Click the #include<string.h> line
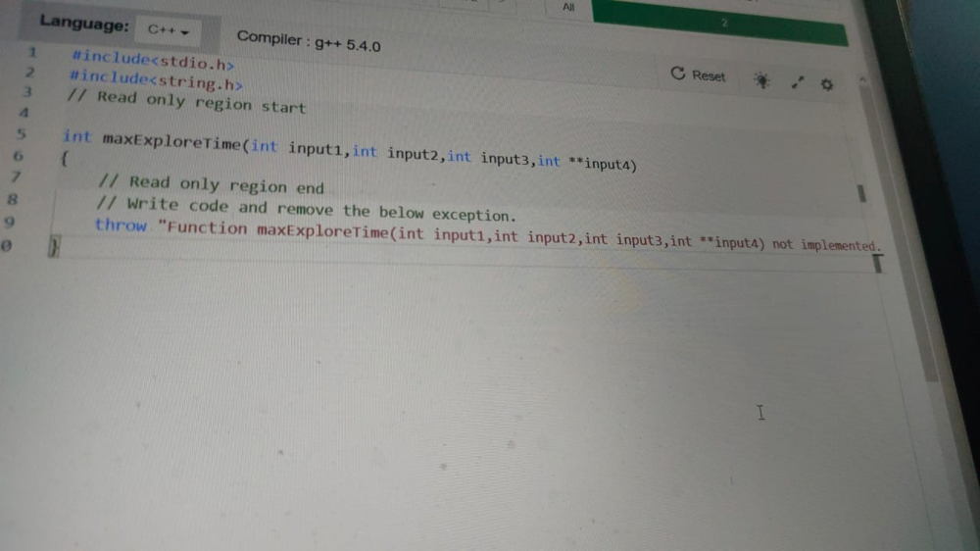Image resolution: width=980 pixels, height=551 pixels. click(x=156, y=80)
